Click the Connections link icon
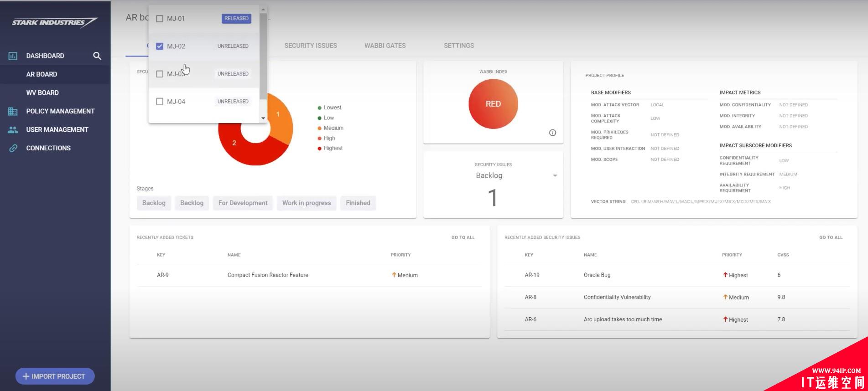The image size is (868, 391). (13, 148)
